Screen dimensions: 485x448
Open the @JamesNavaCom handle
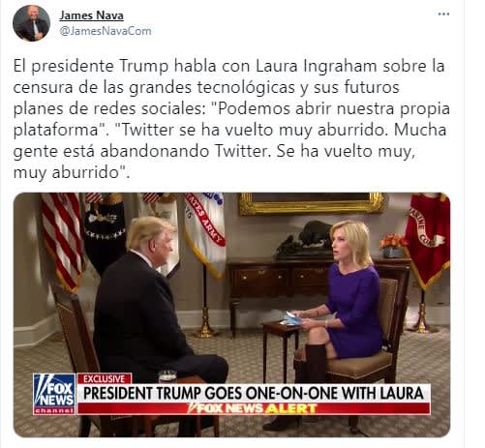106,31
